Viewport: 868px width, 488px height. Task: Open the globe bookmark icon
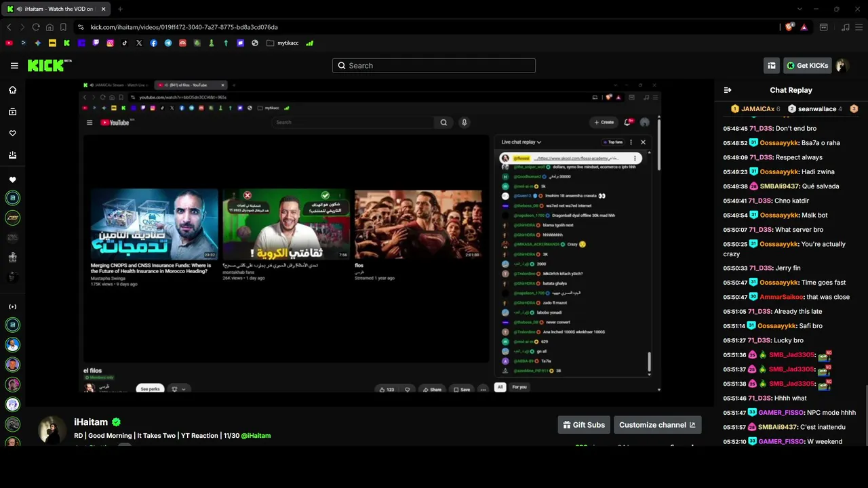click(255, 43)
